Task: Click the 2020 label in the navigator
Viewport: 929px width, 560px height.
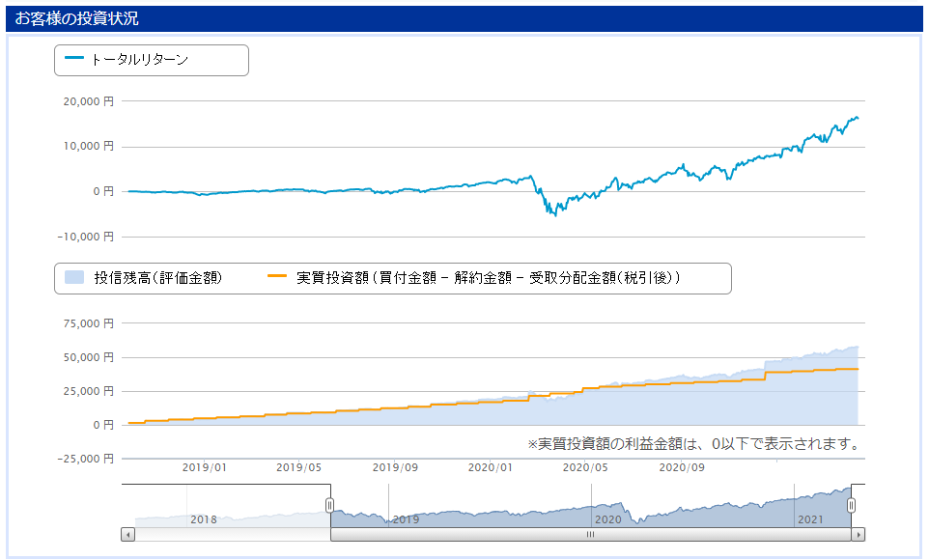Action: click(x=607, y=519)
